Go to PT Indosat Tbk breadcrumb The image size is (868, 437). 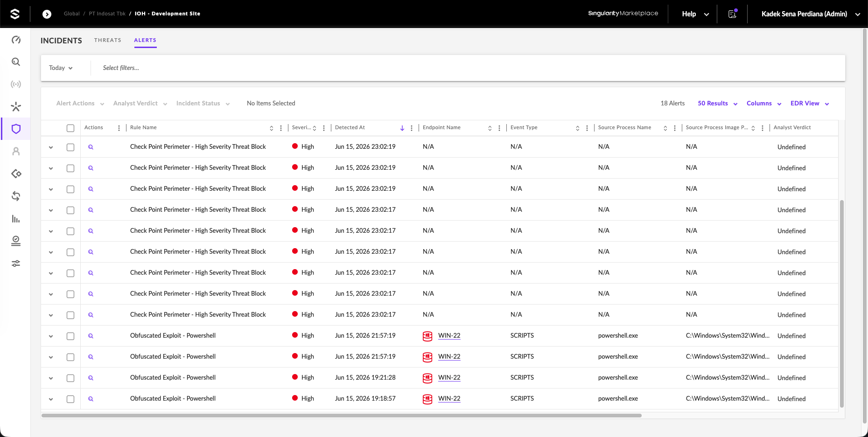107,14
